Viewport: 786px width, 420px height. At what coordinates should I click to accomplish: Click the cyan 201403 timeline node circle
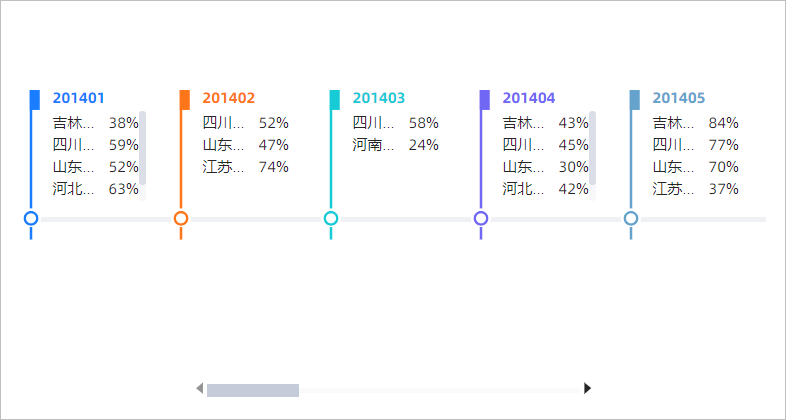point(331,218)
